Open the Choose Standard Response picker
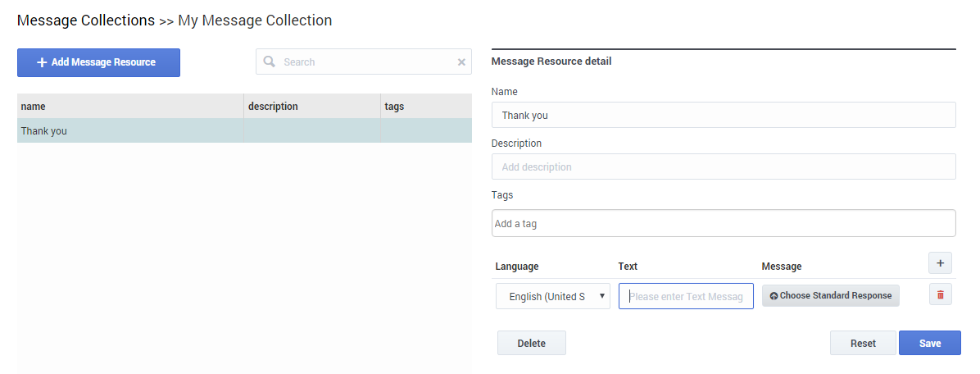Image resolution: width=980 pixels, height=374 pixels. 830,296
